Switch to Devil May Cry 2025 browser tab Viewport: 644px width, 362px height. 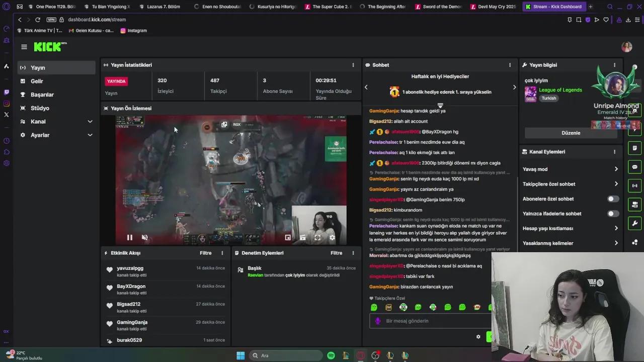pos(494,7)
